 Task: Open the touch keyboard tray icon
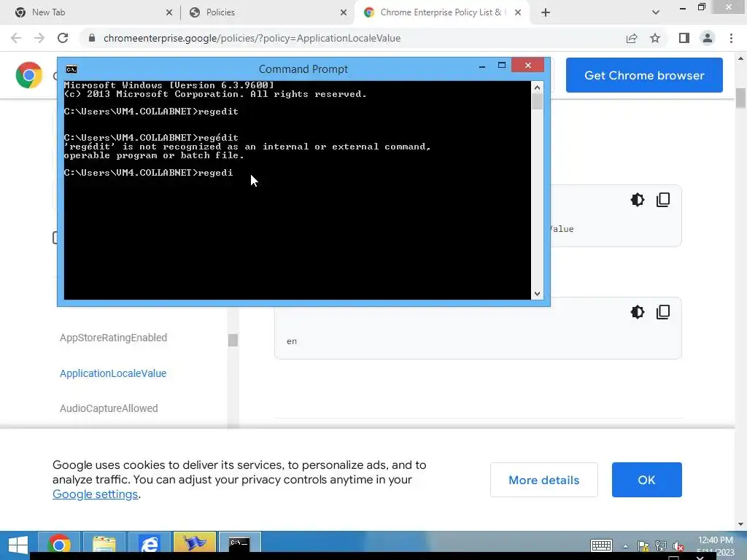tap(601, 545)
